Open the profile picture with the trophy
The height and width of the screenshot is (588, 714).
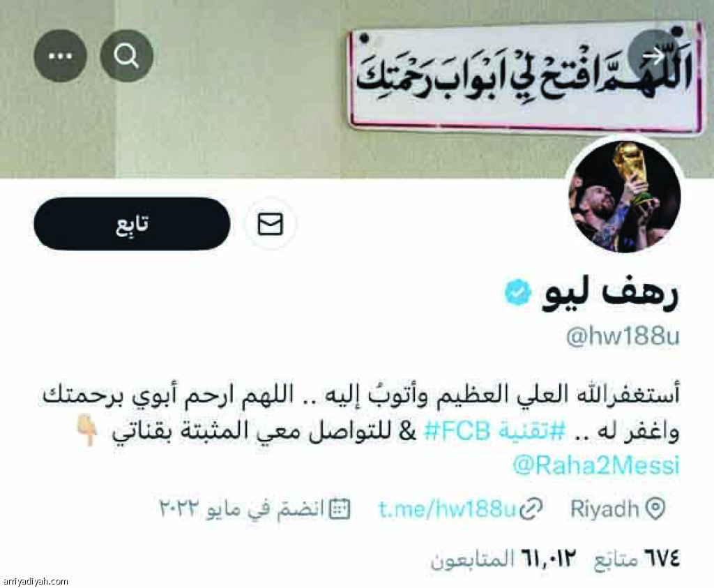(625, 196)
